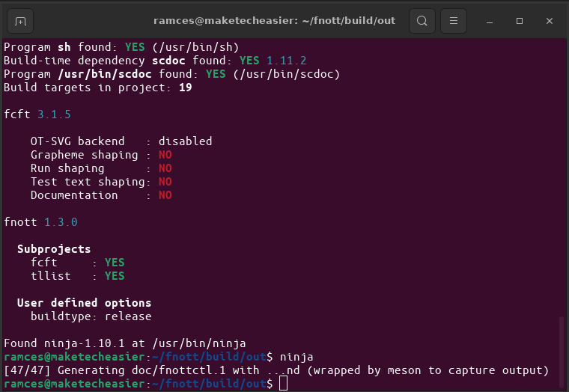
Task: Click the 'User defined options' heading
Action: coord(84,303)
